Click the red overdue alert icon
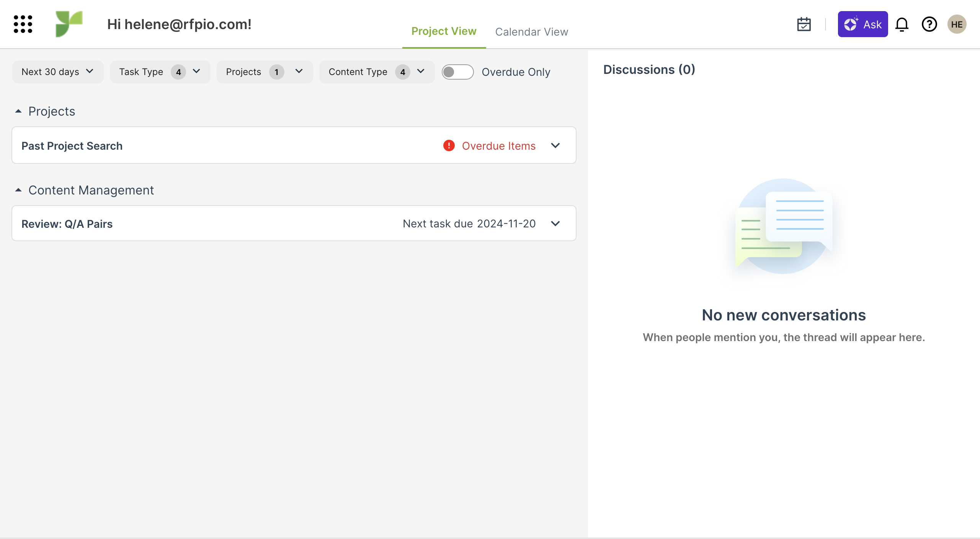Image resolution: width=980 pixels, height=539 pixels. [449, 145]
